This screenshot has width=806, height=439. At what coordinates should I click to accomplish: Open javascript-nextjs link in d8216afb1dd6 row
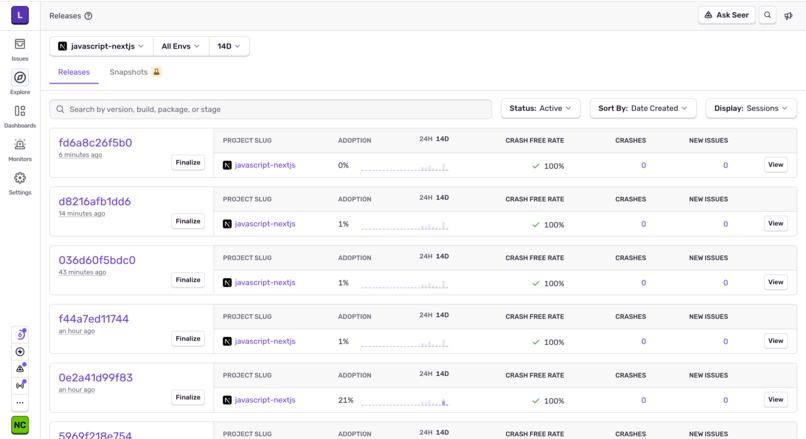(x=265, y=224)
